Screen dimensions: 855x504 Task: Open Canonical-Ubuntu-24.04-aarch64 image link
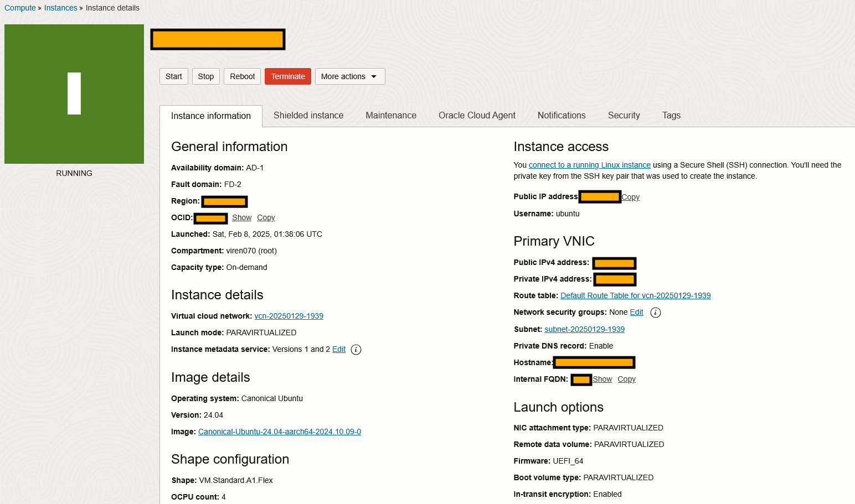point(280,432)
